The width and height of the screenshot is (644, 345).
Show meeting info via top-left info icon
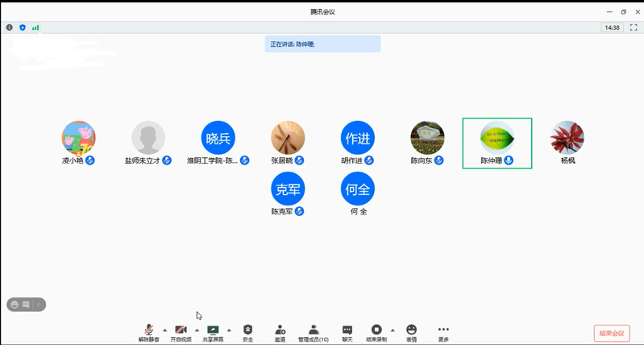(x=10, y=27)
